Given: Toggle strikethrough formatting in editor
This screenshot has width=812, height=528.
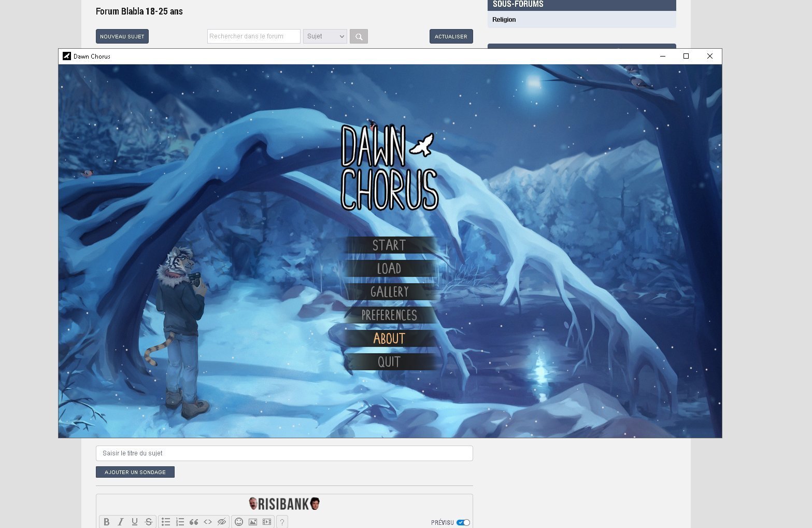Looking at the screenshot, I should [148, 522].
